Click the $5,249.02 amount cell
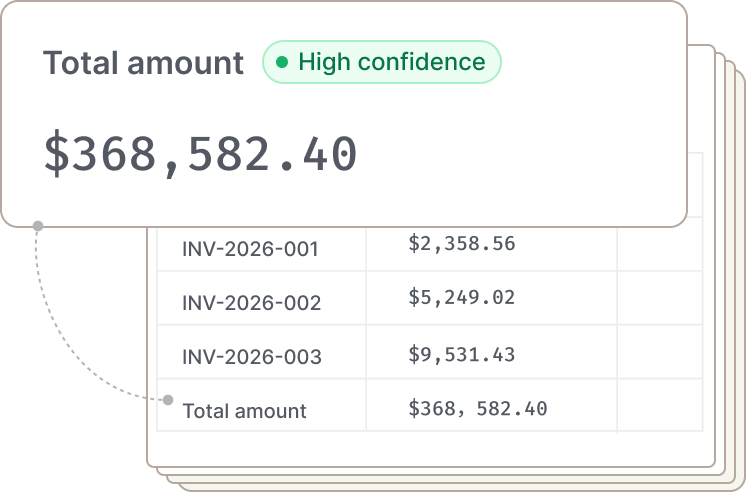The height and width of the screenshot is (492, 746). [x=462, y=297]
